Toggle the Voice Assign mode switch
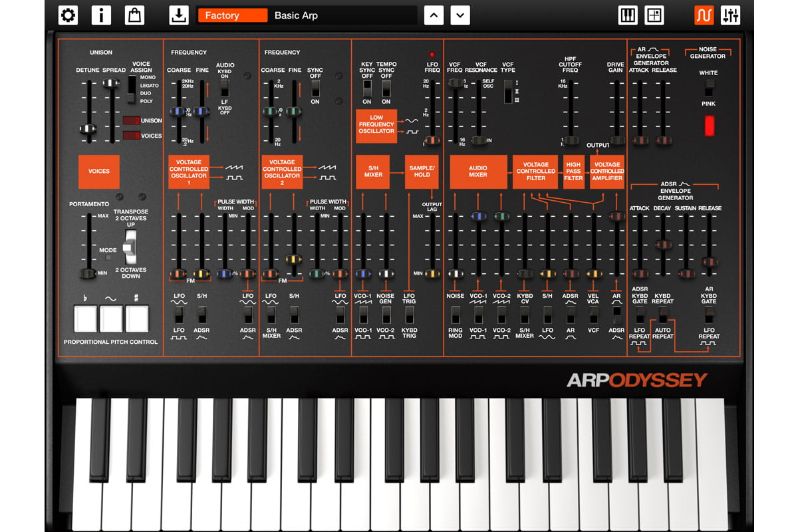 131,90
